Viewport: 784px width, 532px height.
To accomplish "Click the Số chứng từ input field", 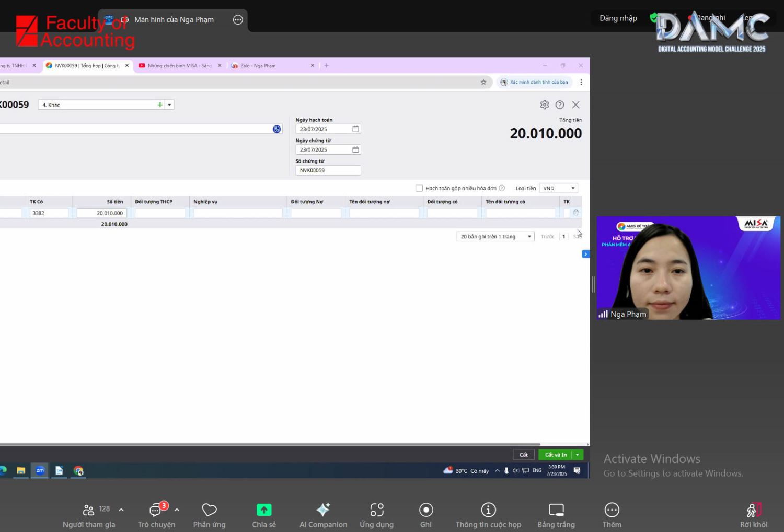I will coord(328,170).
